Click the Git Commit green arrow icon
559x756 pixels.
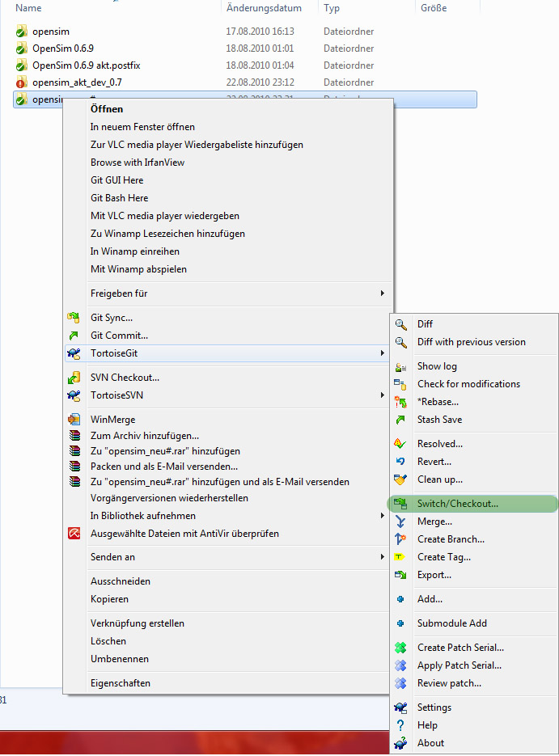coord(74,335)
